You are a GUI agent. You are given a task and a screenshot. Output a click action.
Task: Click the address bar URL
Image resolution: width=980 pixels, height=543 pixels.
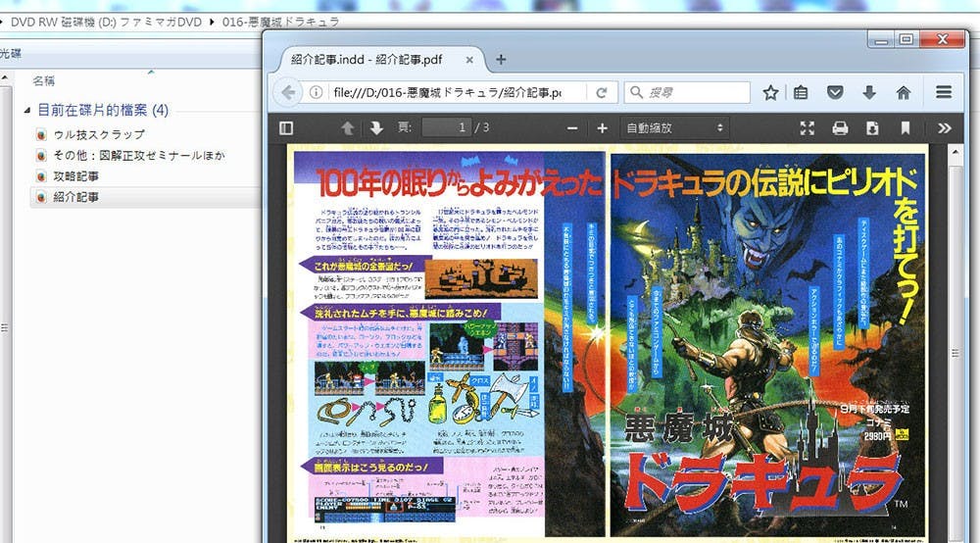pos(448,92)
